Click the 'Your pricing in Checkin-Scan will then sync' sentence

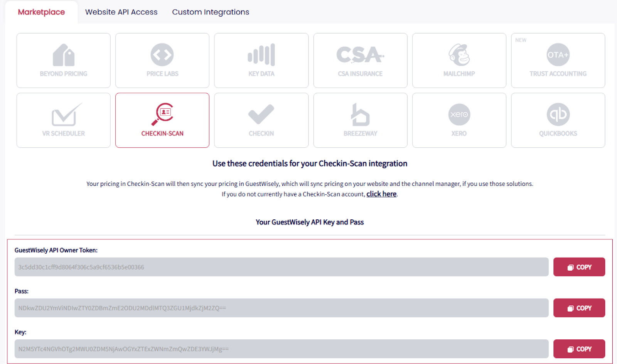(x=310, y=184)
